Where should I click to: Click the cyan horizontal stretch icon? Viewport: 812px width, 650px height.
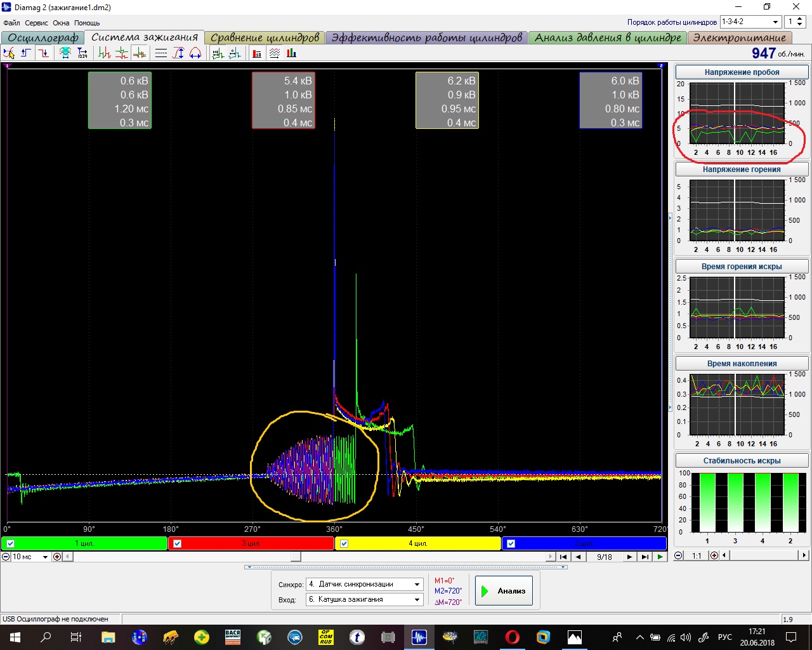(65, 53)
